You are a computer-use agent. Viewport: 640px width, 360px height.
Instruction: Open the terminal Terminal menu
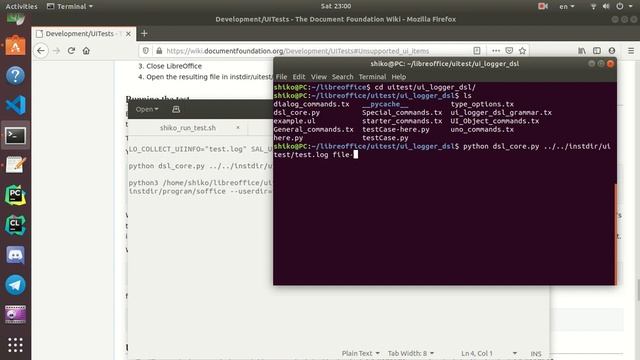372,77
